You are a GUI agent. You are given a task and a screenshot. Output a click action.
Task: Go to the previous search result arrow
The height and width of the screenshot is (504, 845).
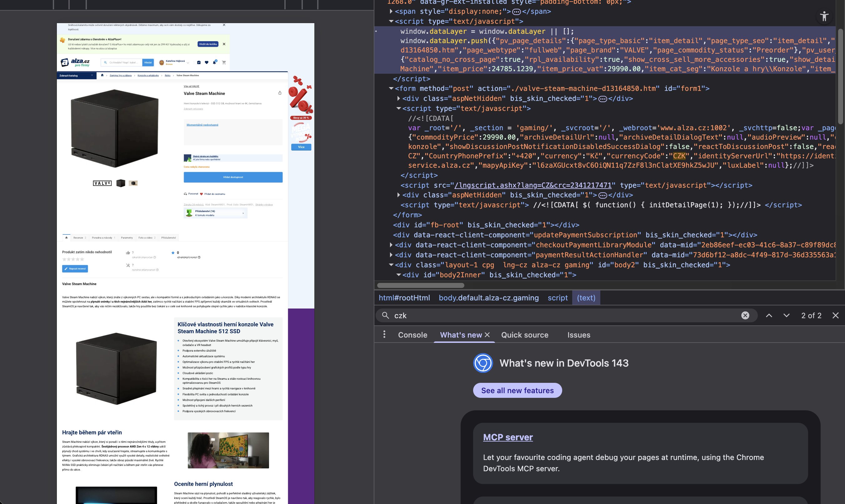click(769, 315)
